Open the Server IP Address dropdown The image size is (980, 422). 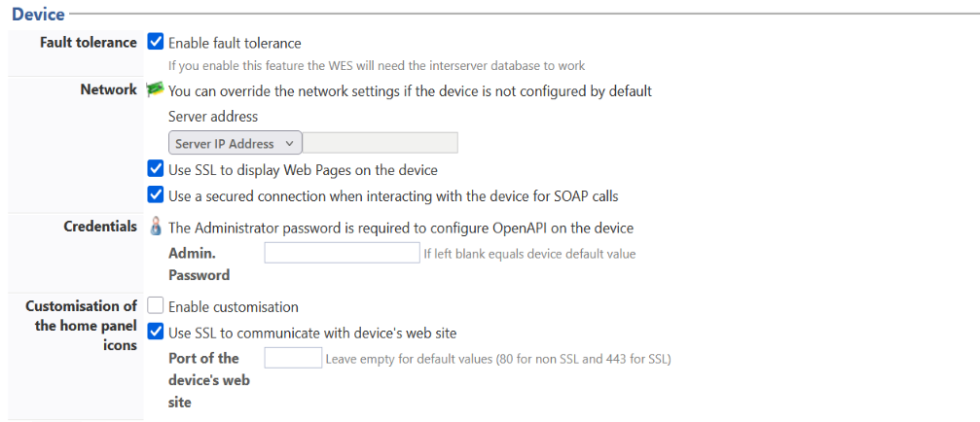pos(235,144)
